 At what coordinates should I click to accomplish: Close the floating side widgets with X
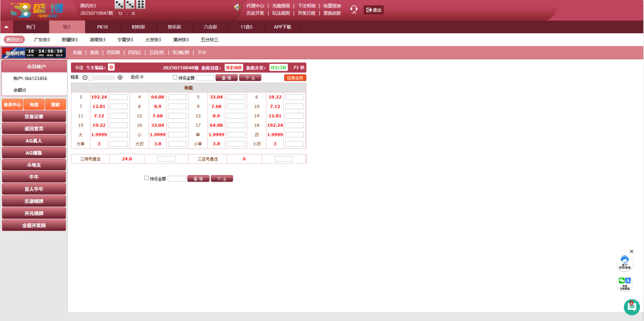631,252
